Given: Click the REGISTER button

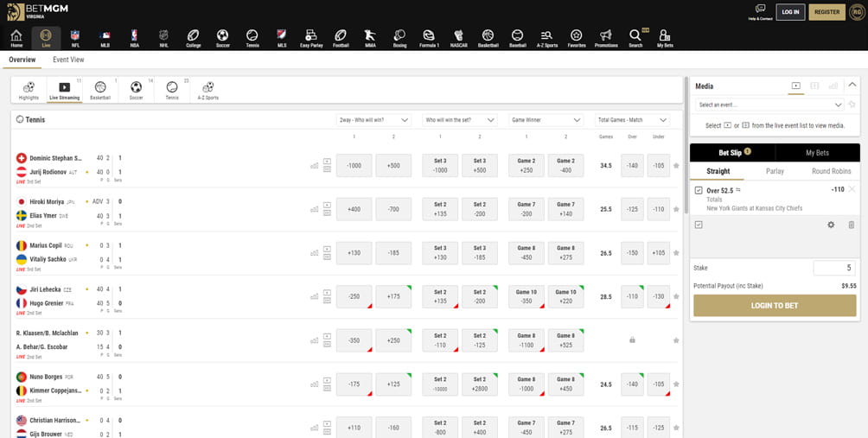Looking at the screenshot, I should tap(827, 11).
